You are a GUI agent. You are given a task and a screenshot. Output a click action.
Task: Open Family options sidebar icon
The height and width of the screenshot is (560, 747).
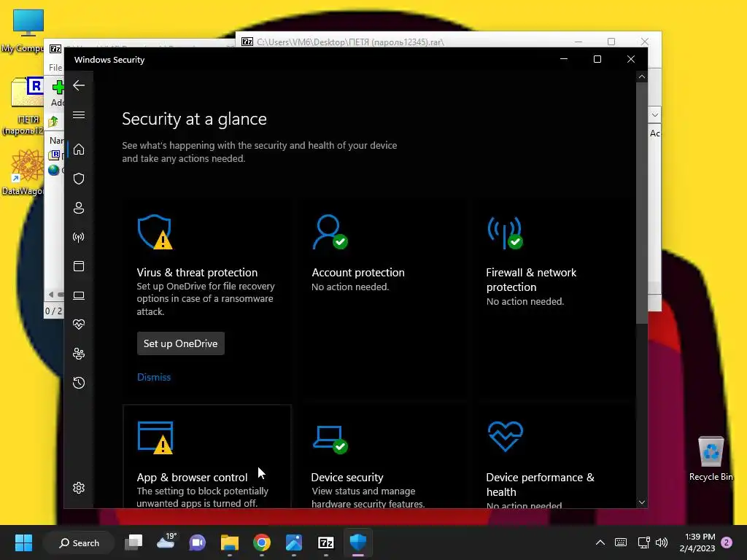79,354
